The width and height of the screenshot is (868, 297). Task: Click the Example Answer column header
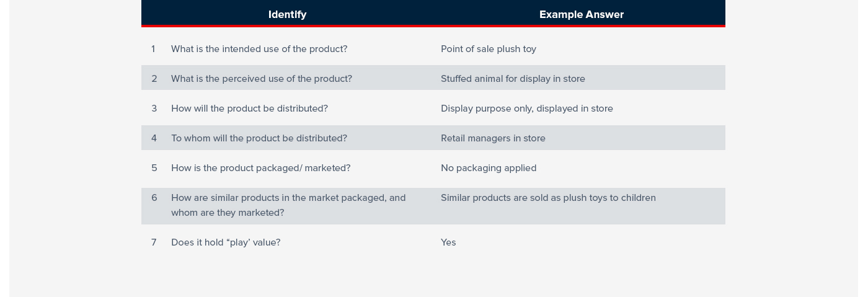(x=581, y=14)
